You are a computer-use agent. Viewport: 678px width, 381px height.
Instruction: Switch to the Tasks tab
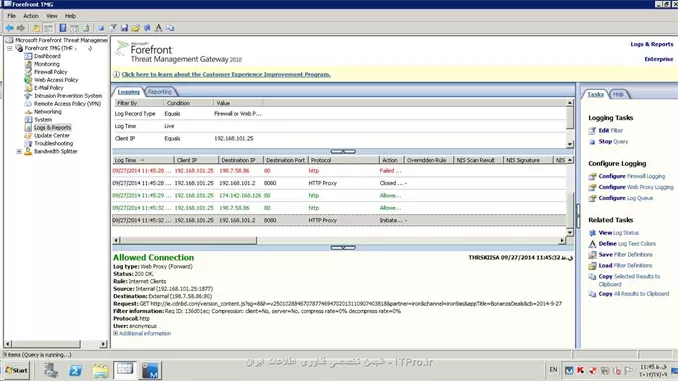595,94
